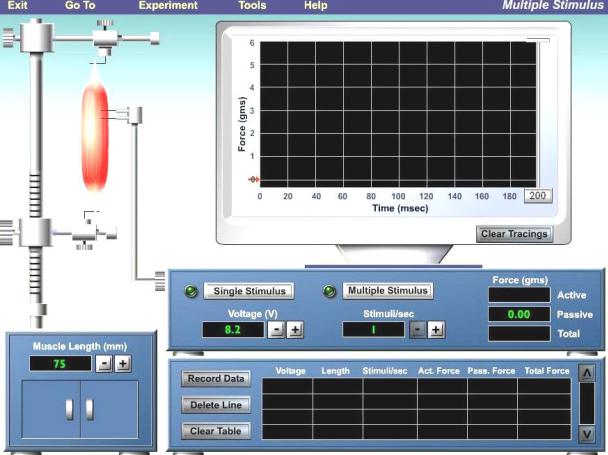Image resolution: width=608 pixels, height=455 pixels.
Task: Decrease voltage with the minus button
Action: pos(276,330)
